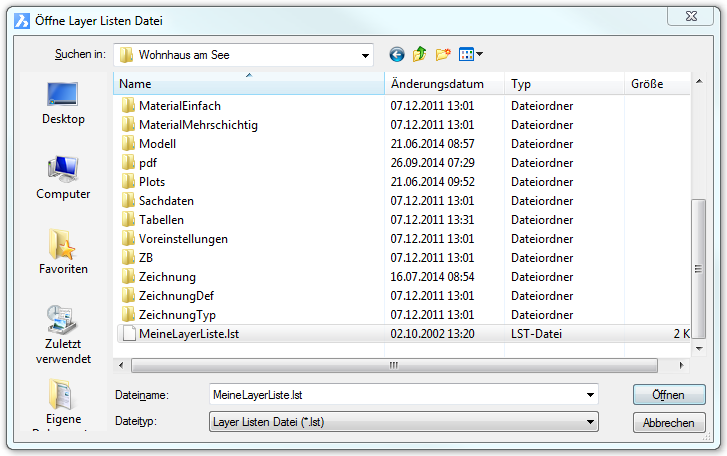Sort by Änderungsdatum column header
This screenshot has height=456, width=727.
pos(445,85)
